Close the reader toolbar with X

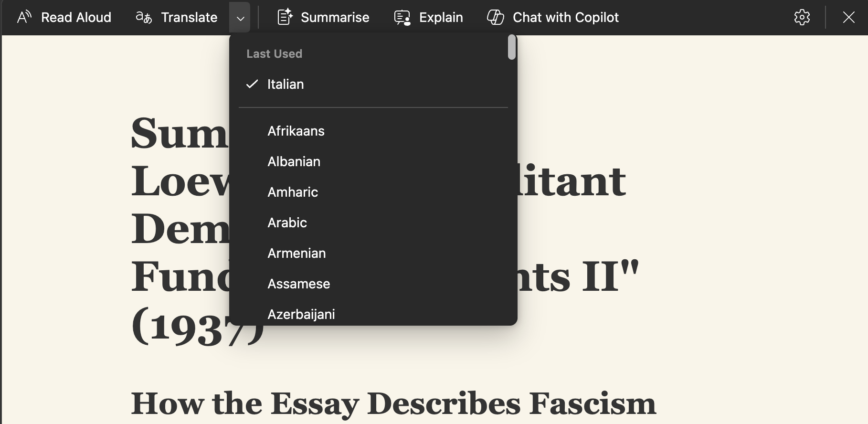click(848, 18)
